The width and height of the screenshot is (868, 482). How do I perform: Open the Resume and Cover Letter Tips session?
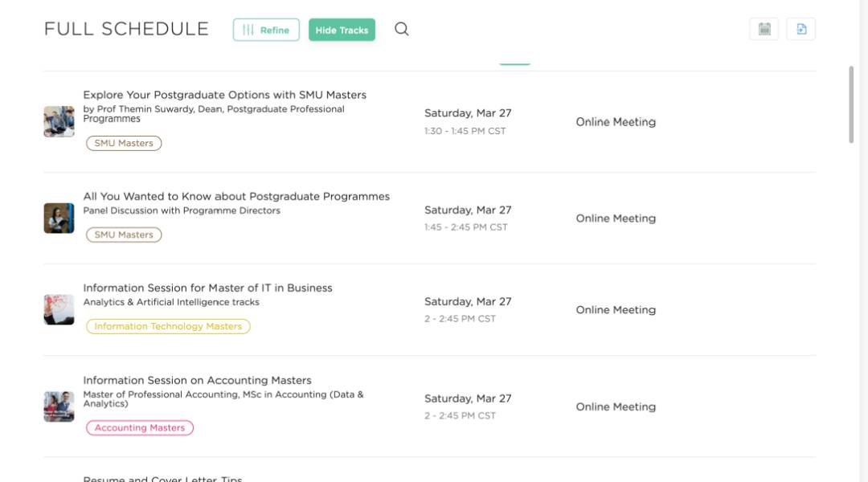(x=162, y=478)
